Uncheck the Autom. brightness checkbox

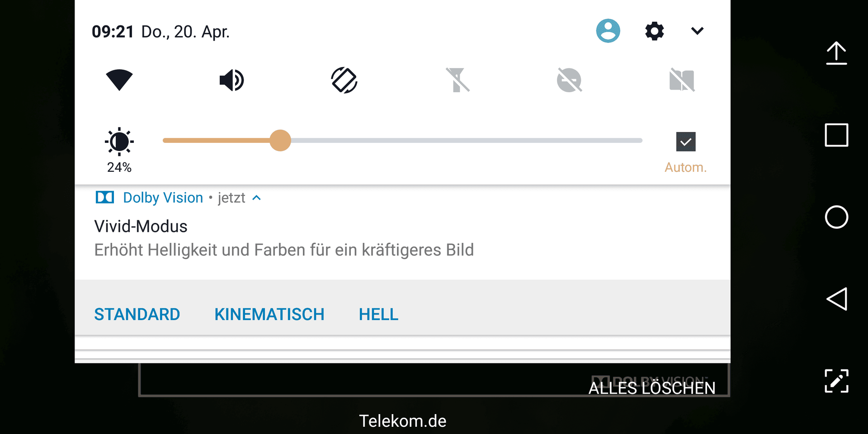click(685, 142)
